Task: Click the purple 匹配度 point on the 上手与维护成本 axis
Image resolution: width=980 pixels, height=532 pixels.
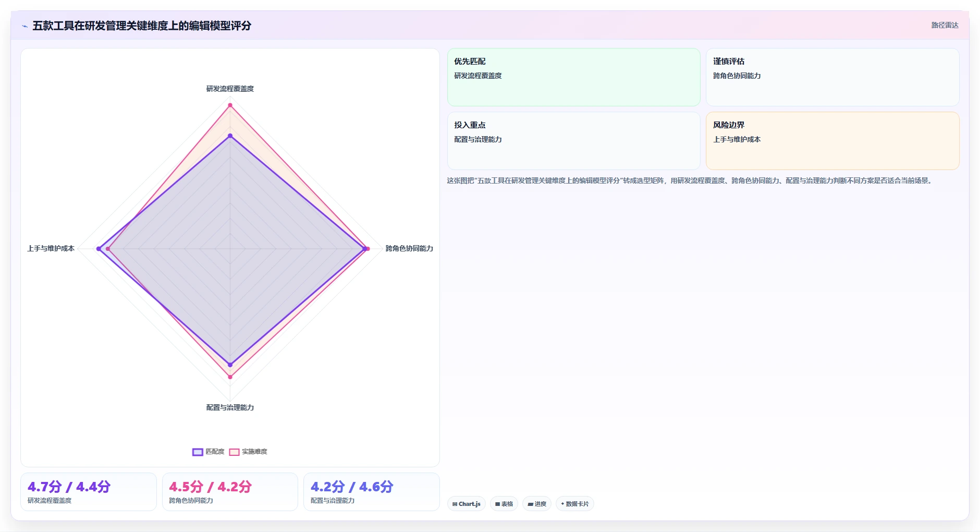Action: coord(99,249)
